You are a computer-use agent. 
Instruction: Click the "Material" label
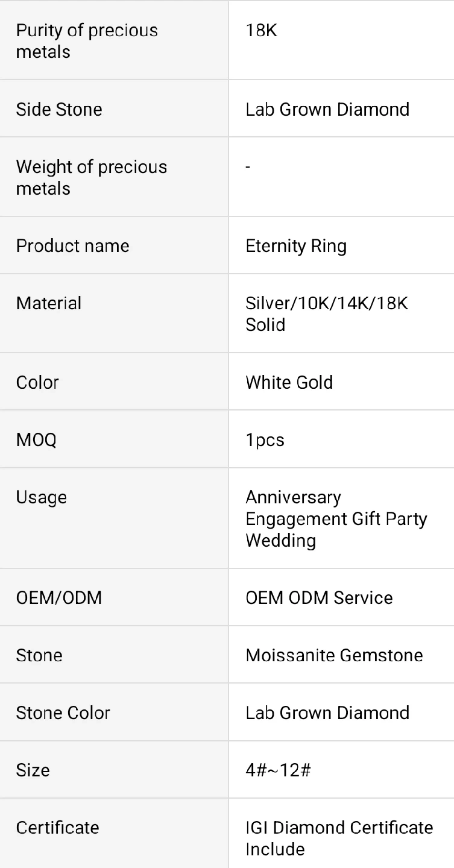pyautogui.click(x=49, y=303)
